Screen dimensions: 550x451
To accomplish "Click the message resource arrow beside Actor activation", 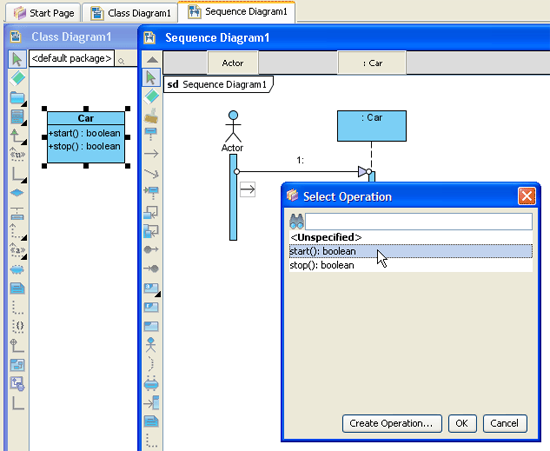I will pos(248,190).
